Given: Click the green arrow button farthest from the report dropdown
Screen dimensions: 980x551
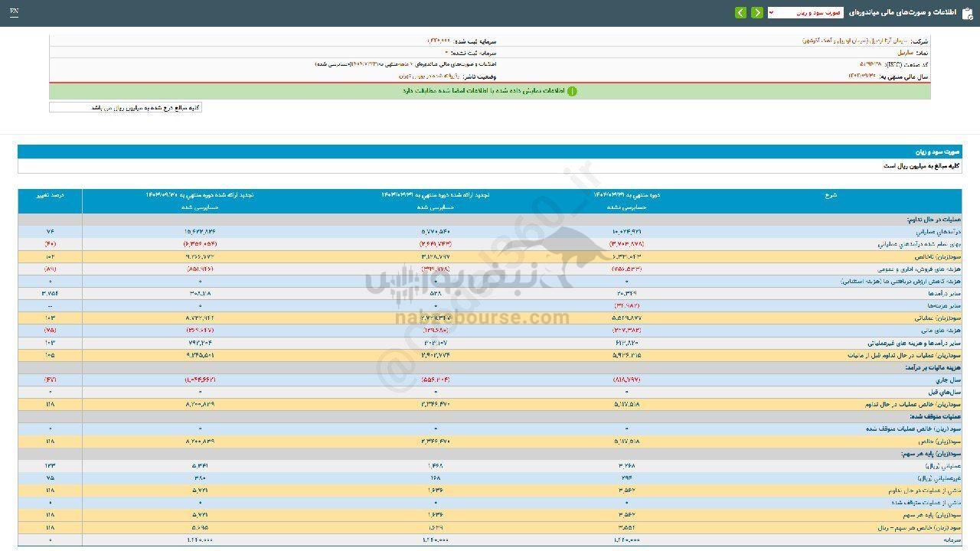Looking at the screenshot, I should pos(740,12).
